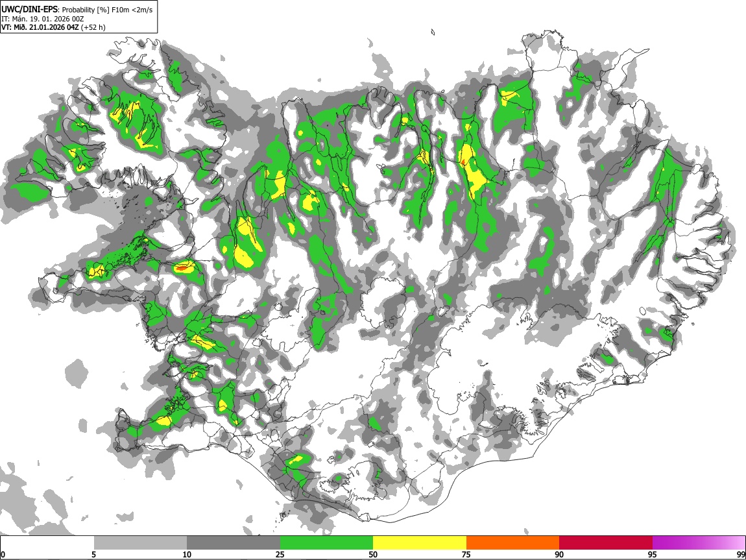This screenshot has width=746, height=560.
Task: Click the 'VT: Mið. 21.01.2026 04Z' text
Action: tap(40, 27)
